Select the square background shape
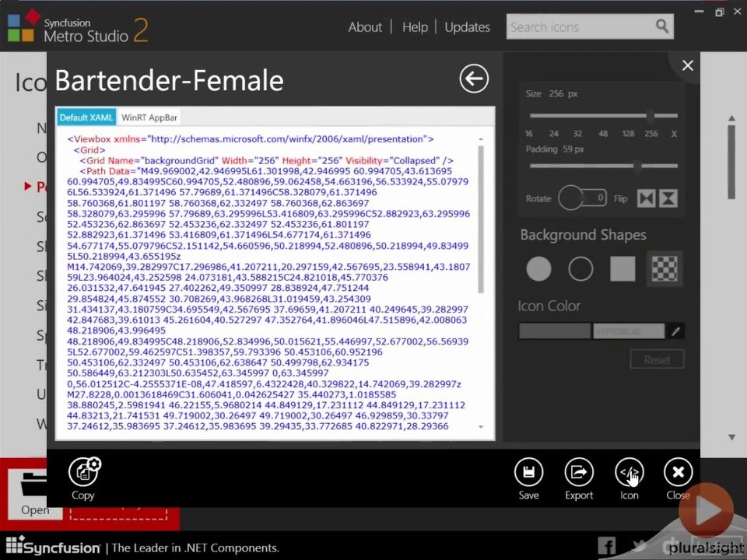This screenshot has width=747, height=560. 622,268
